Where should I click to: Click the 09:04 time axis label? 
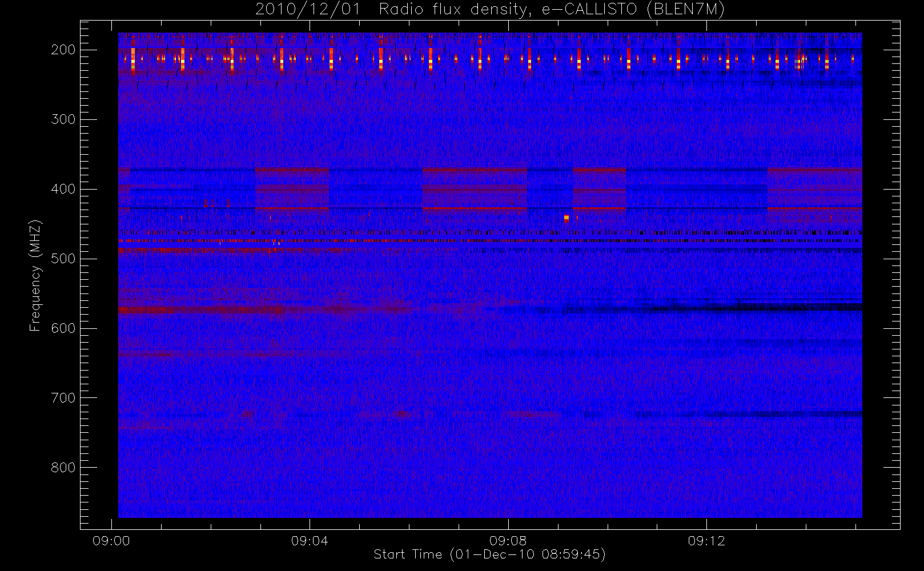coord(310,541)
